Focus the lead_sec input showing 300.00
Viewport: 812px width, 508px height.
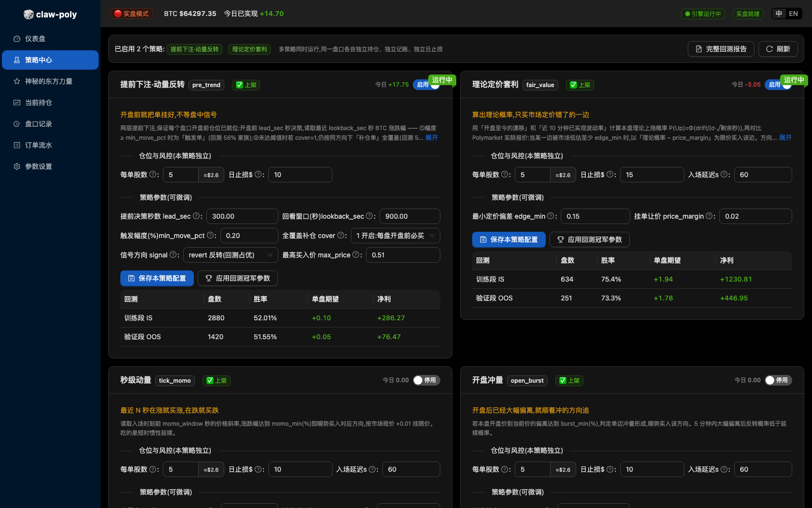point(242,216)
